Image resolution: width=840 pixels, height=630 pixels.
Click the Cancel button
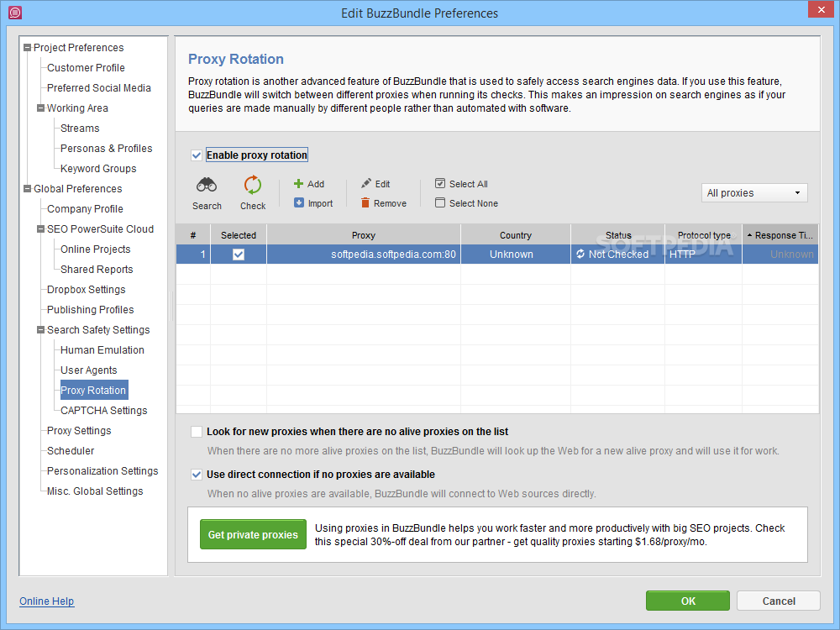(778, 601)
